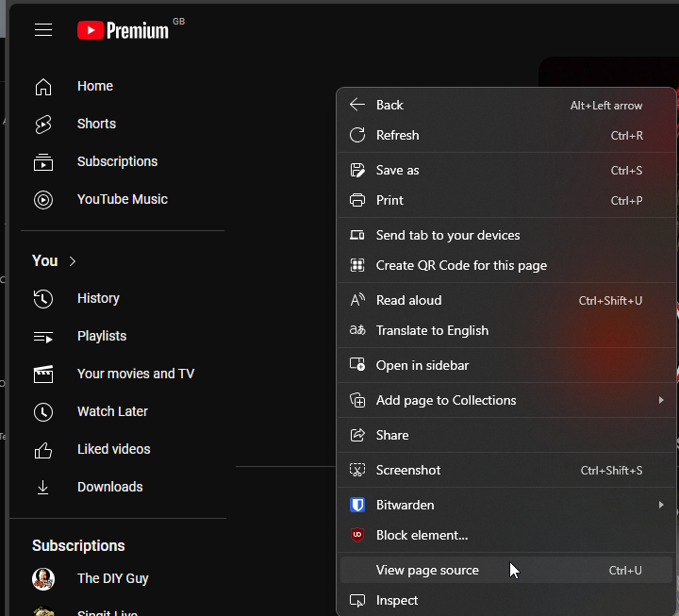Select View page source

click(427, 570)
